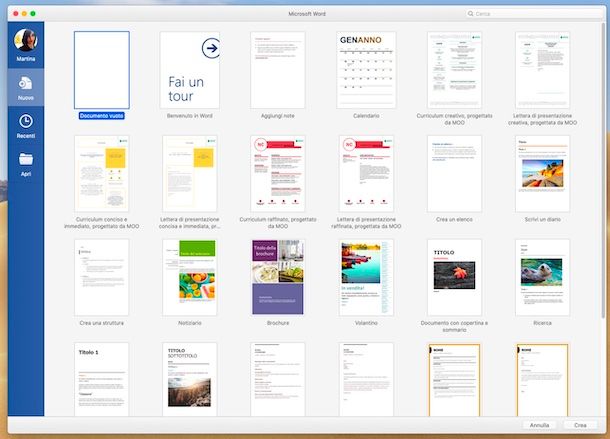Select Lettera di presentazione creativa template

pyautogui.click(x=543, y=70)
